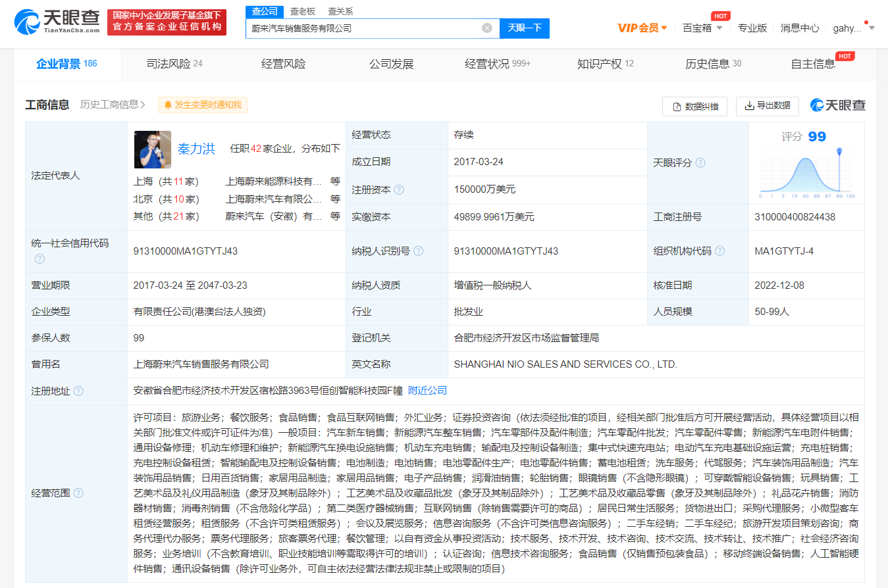
Task: Click the TianYanCha logo in the header
Action: point(57,22)
